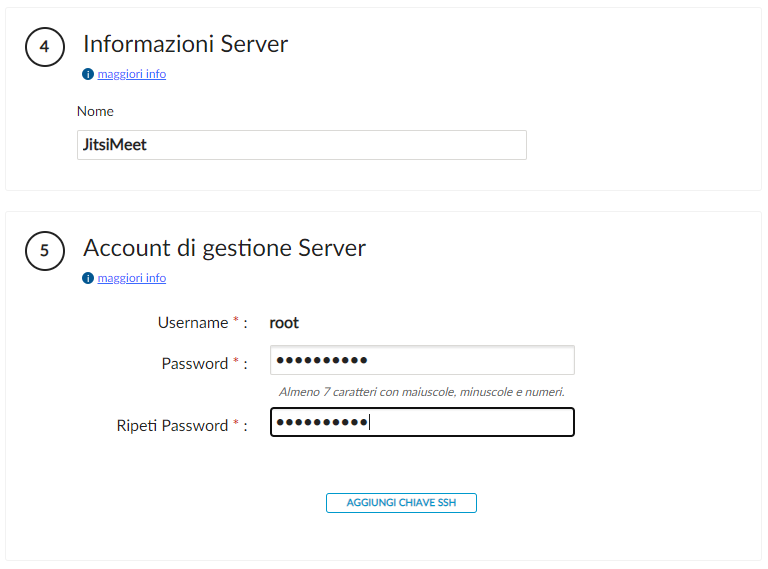Screen dimensions: 768x569
Task: Click the red asterisk beside Ripeti Password
Action: (x=236, y=425)
